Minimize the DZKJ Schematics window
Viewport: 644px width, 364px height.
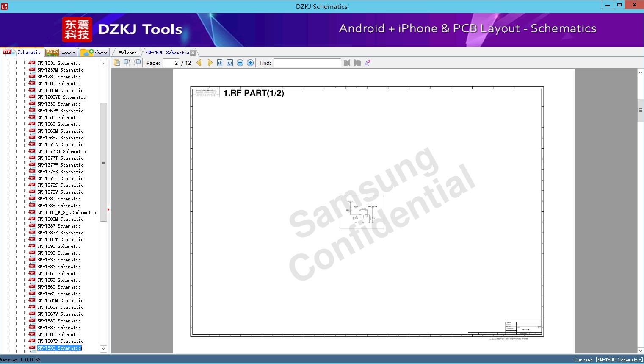[x=608, y=5]
